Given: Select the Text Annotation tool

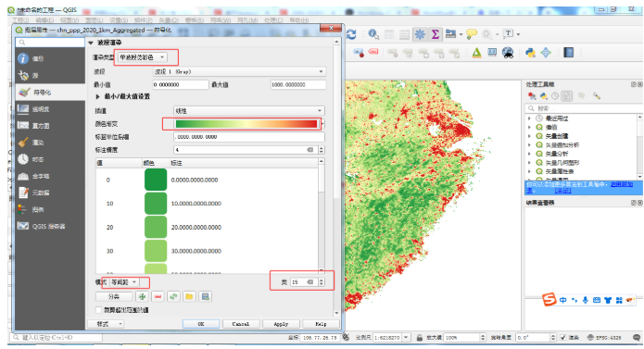Looking at the screenshot, I should tap(509, 34).
